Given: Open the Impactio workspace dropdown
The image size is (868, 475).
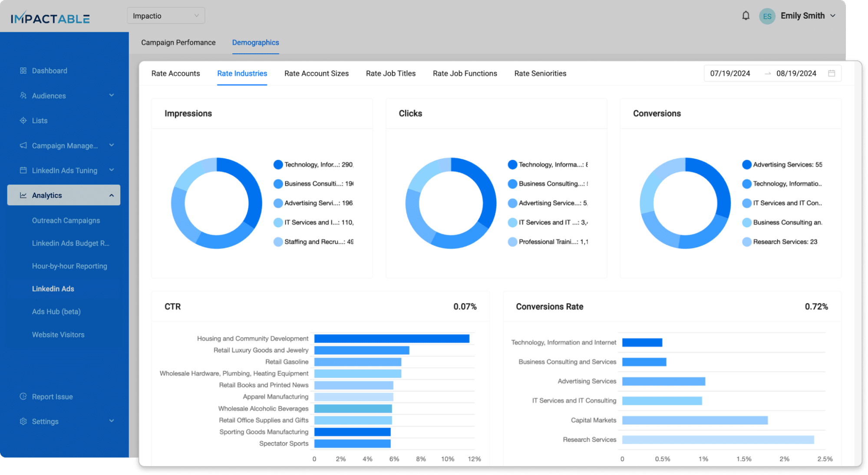Looking at the screenshot, I should click(x=165, y=15).
